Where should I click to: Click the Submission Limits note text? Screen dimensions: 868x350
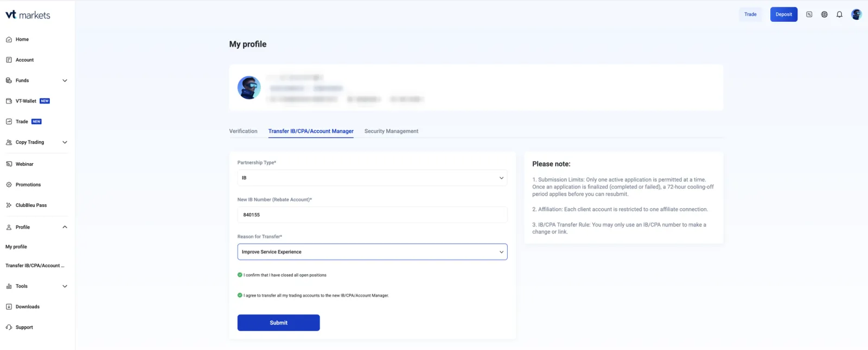tap(623, 187)
